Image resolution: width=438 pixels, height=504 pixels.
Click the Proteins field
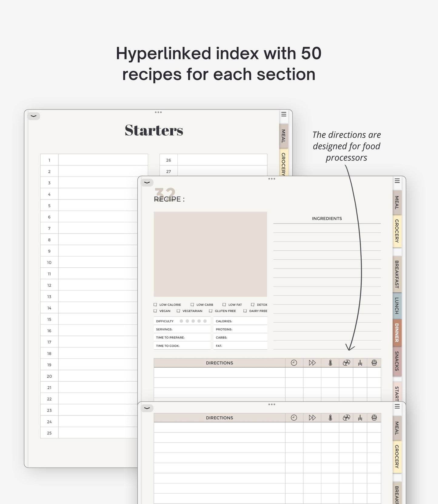click(x=240, y=329)
